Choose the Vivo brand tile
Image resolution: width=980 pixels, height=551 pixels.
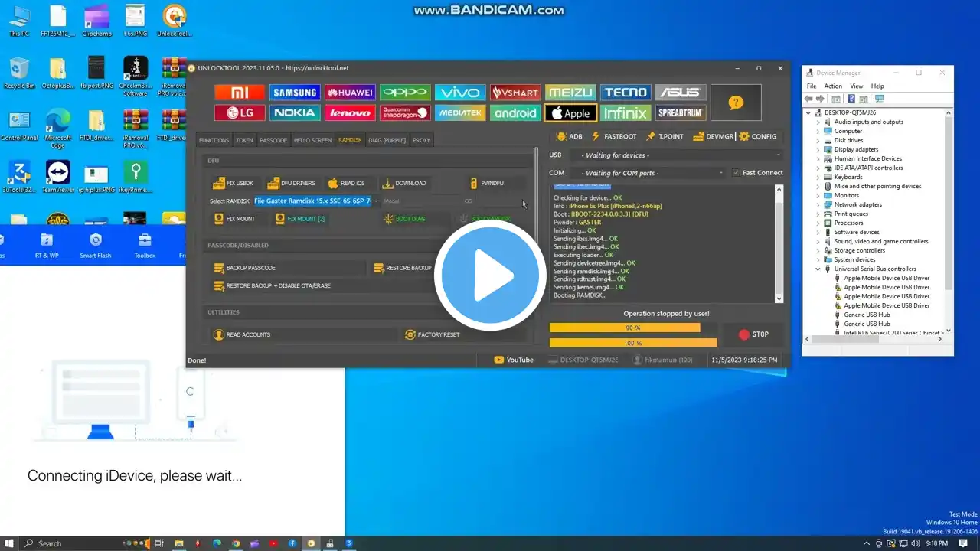point(460,93)
